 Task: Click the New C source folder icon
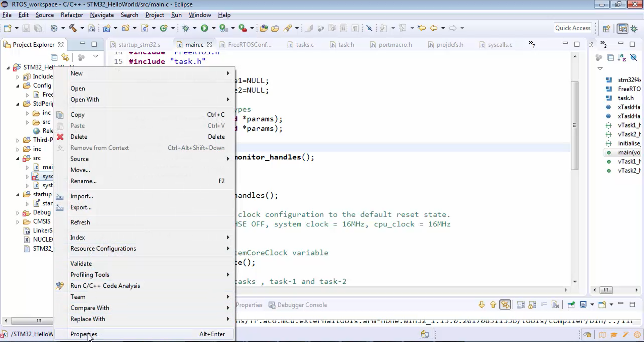(126, 28)
